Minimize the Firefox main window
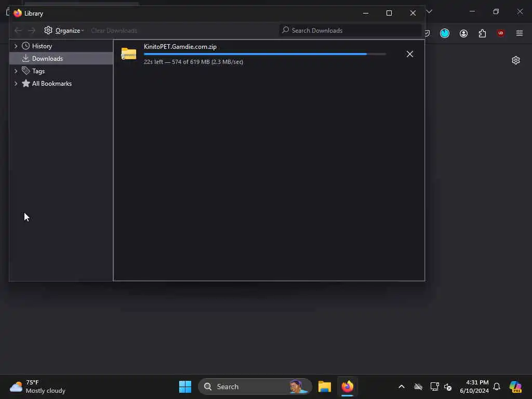The height and width of the screenshot is (399, 532). coord(472,11)
